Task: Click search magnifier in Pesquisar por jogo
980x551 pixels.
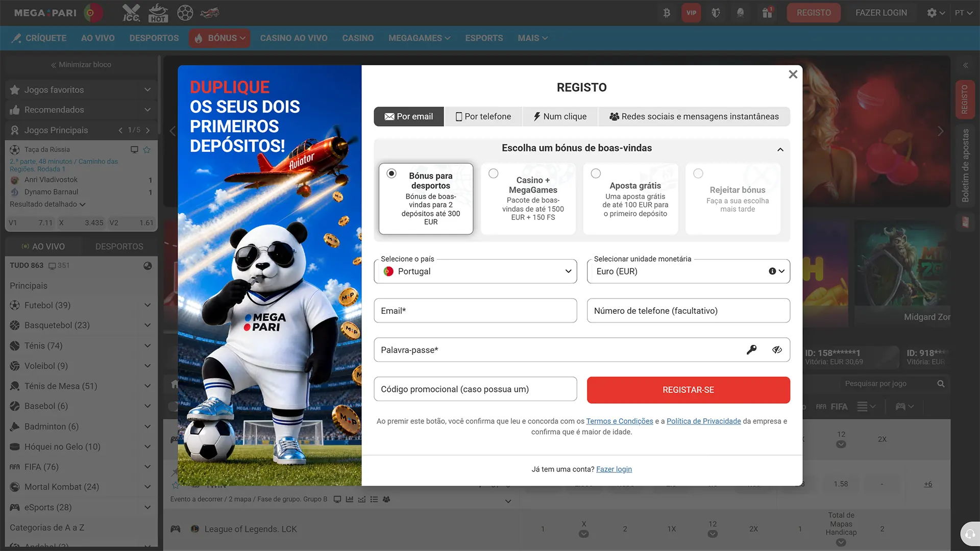Action: [941, 384]
